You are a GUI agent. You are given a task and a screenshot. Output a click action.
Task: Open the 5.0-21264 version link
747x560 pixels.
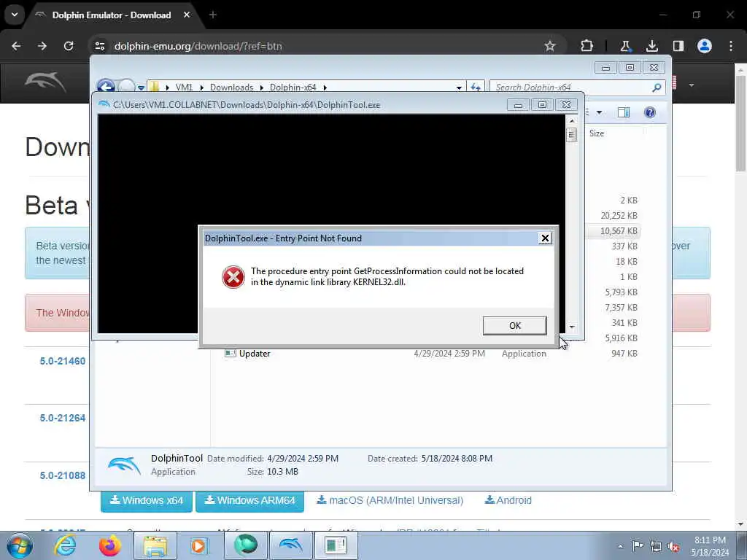pyautogui.click(x=63, y=418)
